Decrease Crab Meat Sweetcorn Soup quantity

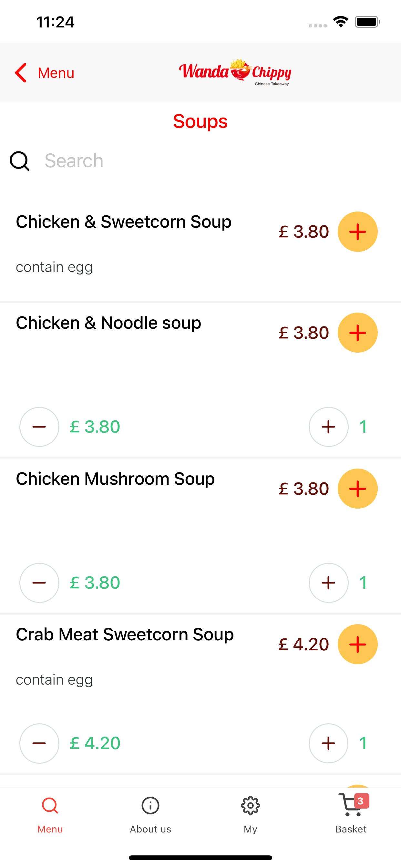click(x=39, y=743)
